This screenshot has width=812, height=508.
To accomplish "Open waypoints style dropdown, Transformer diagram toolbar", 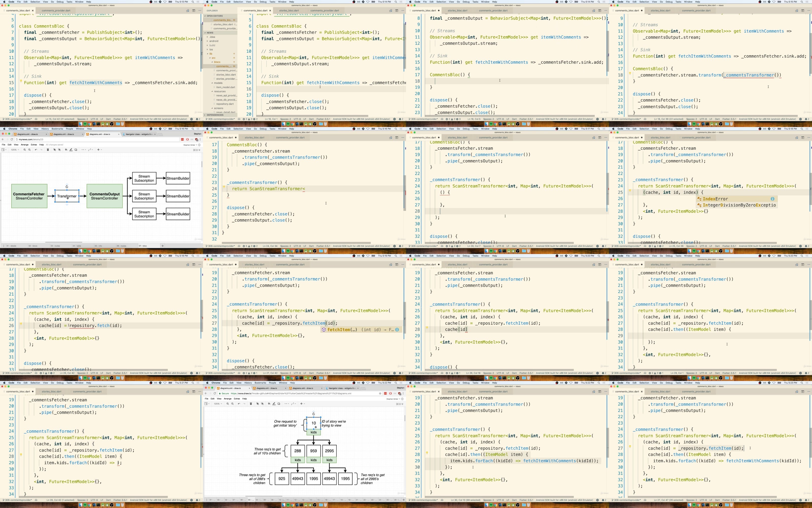I will (x=91, y=150).
